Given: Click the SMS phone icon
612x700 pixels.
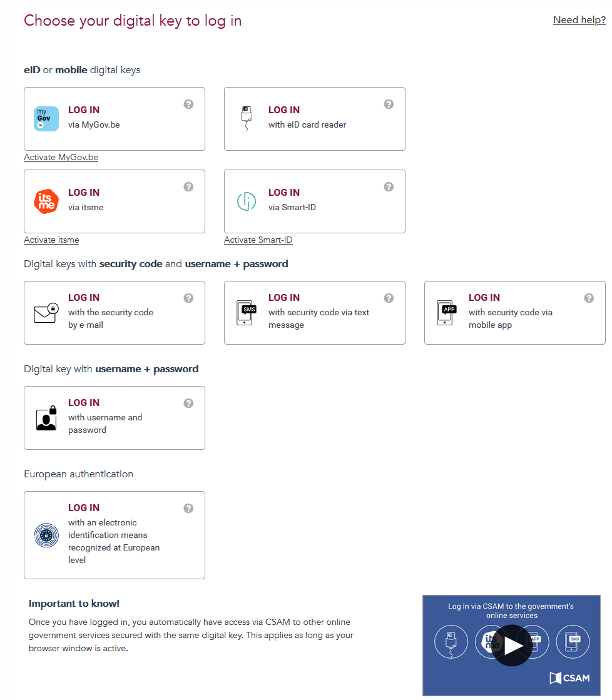Looking at the screenshot, I should [x=247, y=313].
